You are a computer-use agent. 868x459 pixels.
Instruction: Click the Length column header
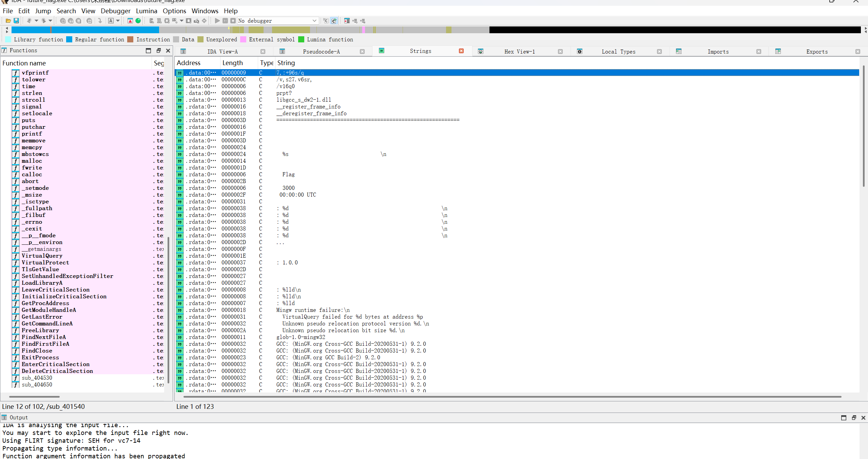[233, 63]
